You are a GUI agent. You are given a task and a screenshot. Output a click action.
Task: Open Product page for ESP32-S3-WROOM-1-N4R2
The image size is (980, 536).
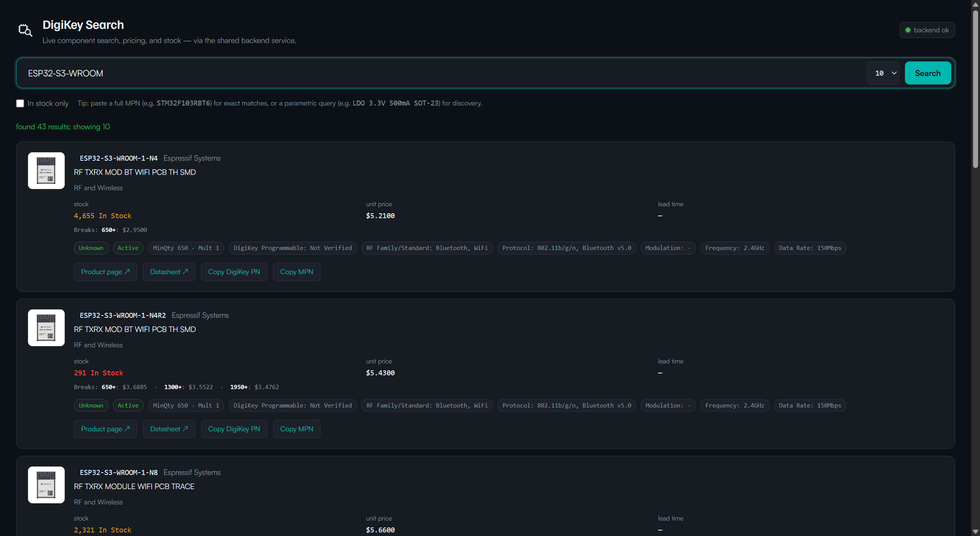[x=105, y=429]
